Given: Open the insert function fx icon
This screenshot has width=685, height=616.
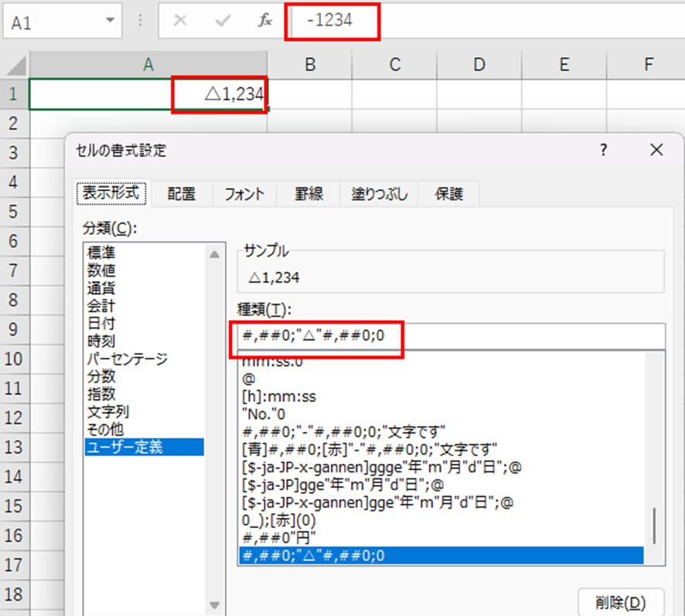Looking at the screenshot, I should tap(264, 21).
